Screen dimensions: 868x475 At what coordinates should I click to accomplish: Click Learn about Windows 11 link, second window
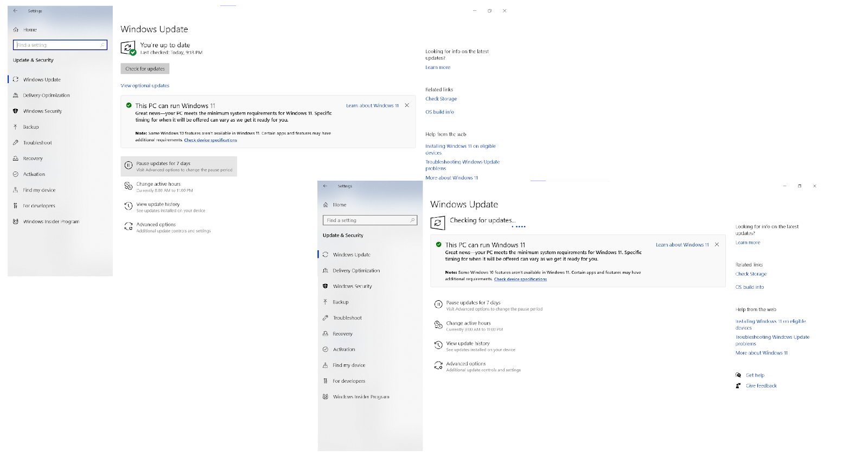(682, 245)
